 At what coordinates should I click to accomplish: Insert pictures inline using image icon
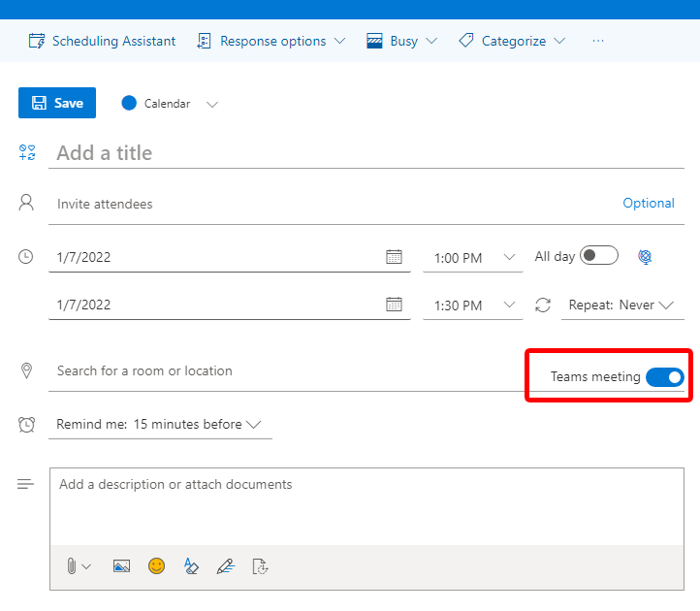(x=121, y=566)
